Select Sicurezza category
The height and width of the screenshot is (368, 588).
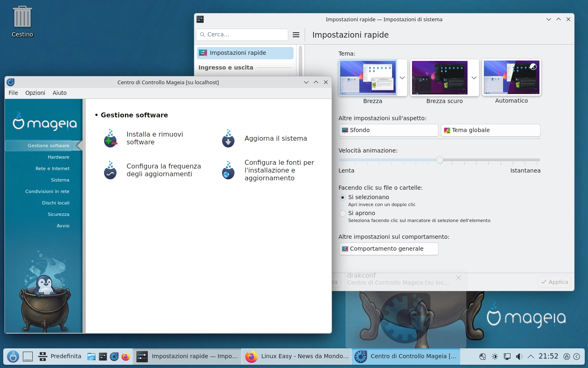tap(58, 214)
